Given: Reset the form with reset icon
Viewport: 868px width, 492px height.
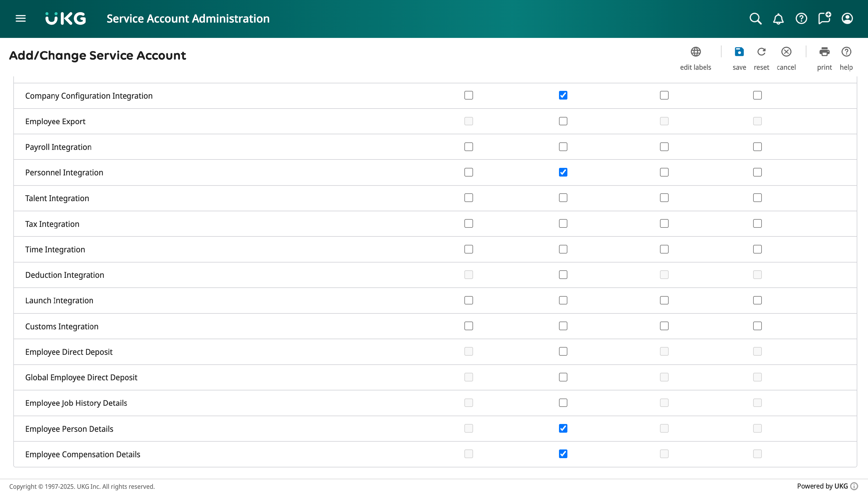Looking at the screenshot, I should 761,52.
